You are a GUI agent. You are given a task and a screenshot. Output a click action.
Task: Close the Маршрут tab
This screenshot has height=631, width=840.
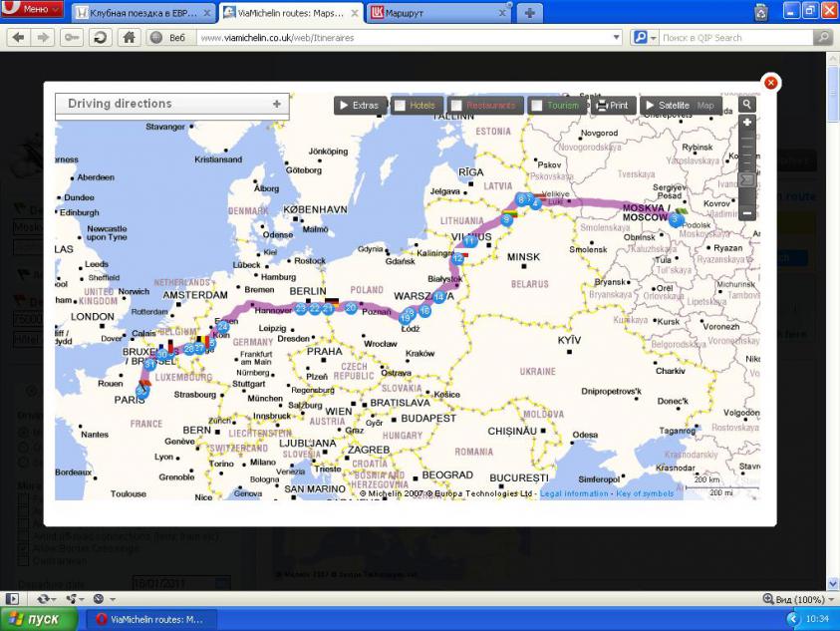(x=502, y=13)
